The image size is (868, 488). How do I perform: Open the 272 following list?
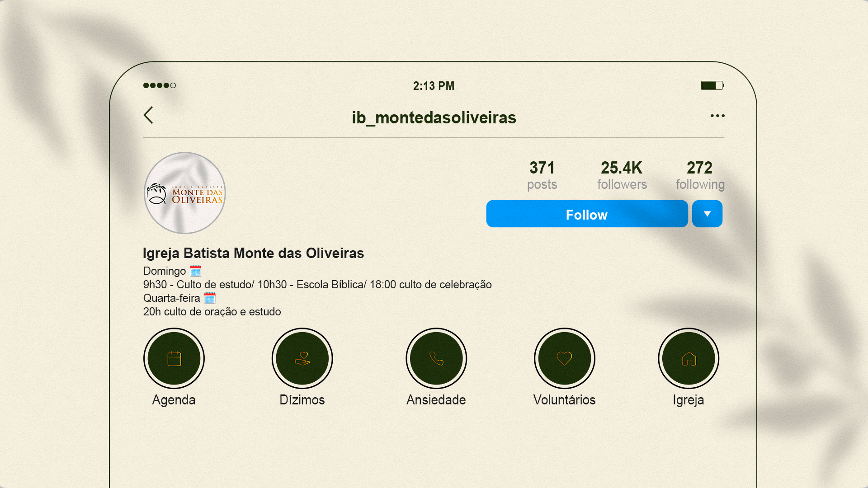point(700,175)
